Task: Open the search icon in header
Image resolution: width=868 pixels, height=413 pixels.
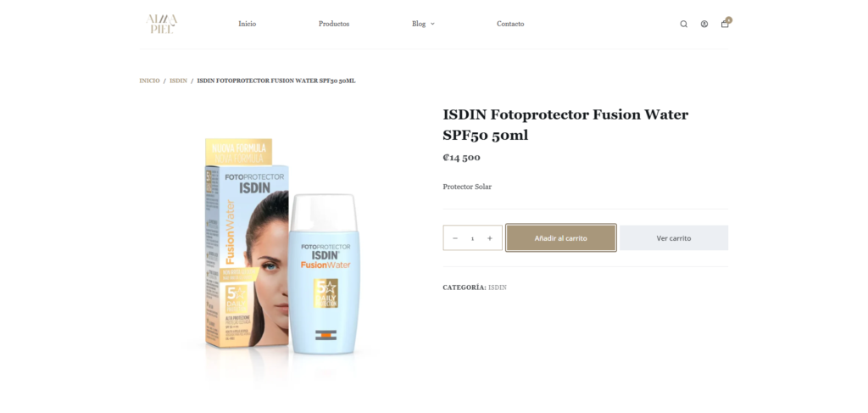Action: (684, 24)
